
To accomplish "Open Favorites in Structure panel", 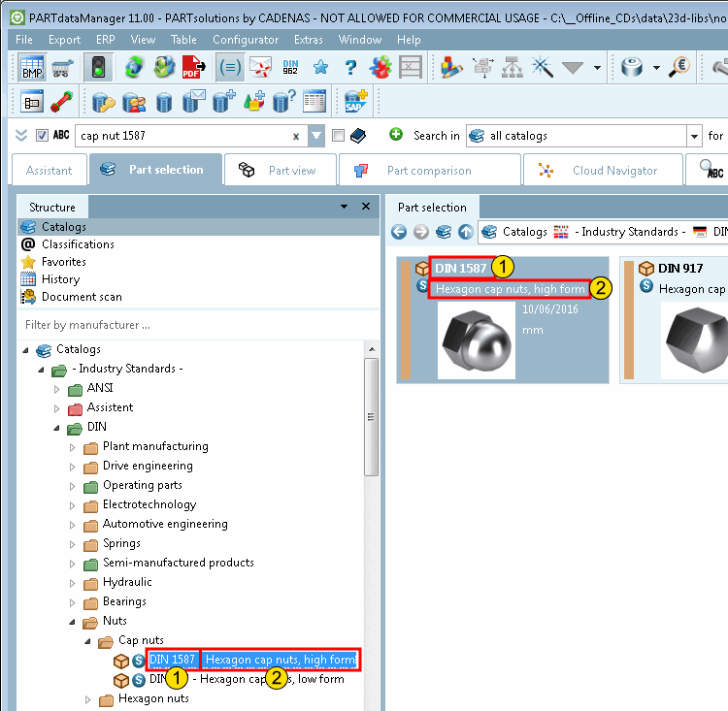I will coord(64,262).
